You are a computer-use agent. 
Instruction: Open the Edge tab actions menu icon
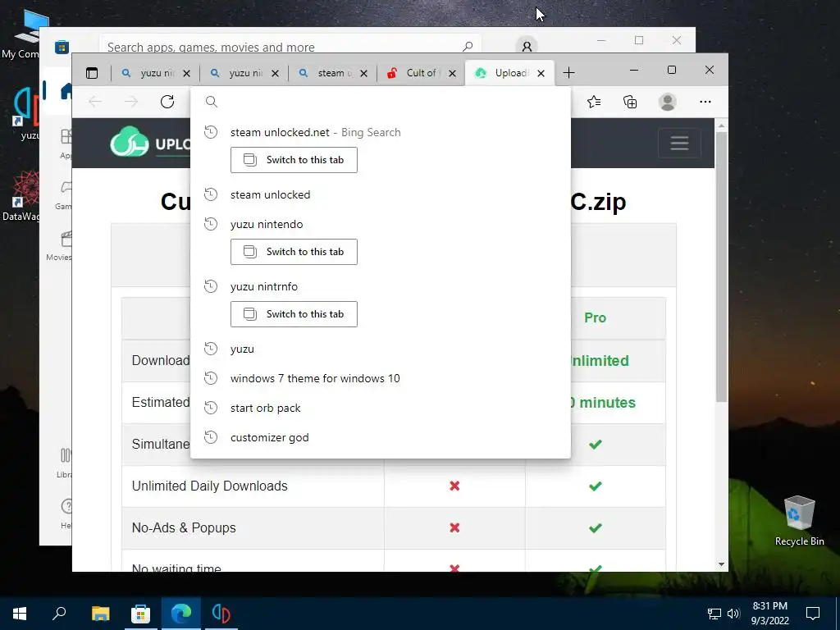92,73
